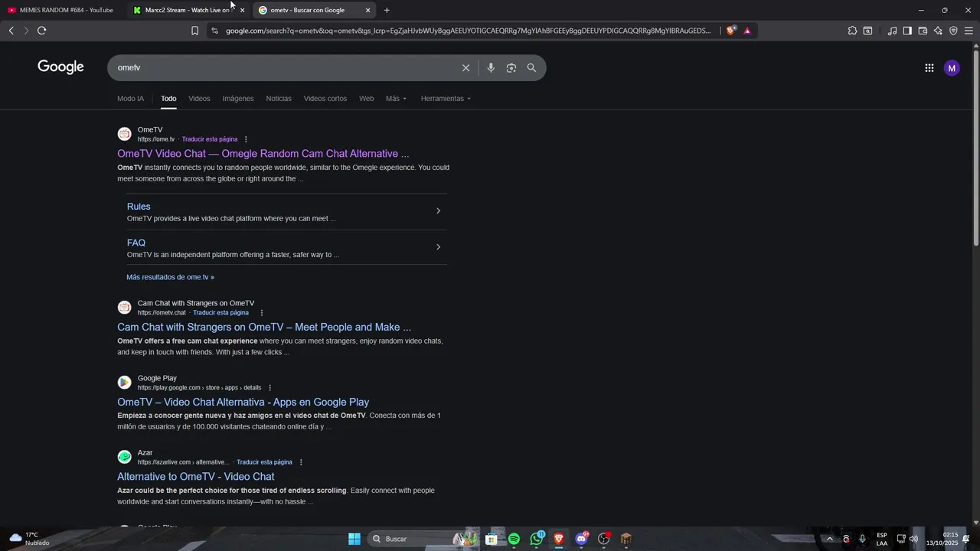
Task: Expand the FAQ sitelink chevron
Action: click(438, 247)
